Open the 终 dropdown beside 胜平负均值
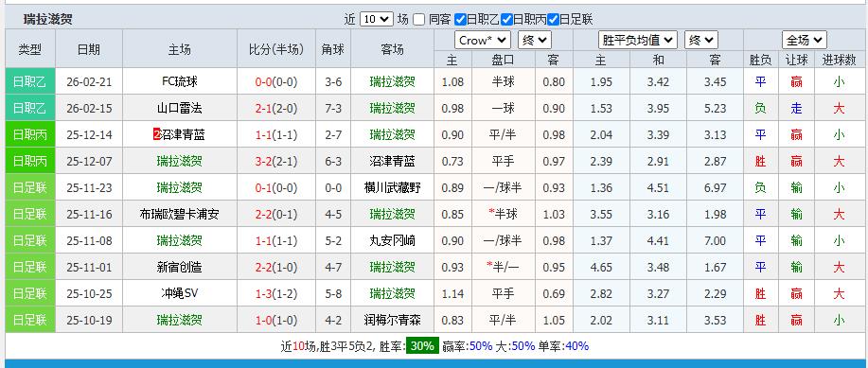 tap(700, 40)
